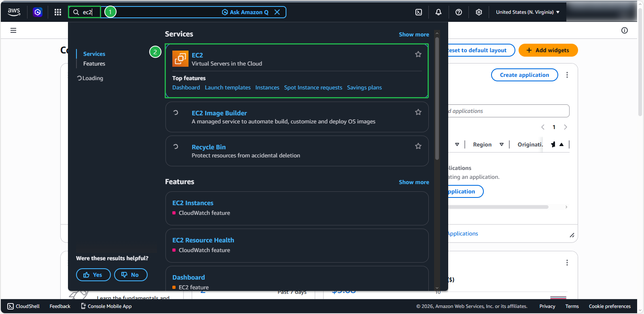Open the Terms link in the footer
644x314 pixels.
coord(572,306)
